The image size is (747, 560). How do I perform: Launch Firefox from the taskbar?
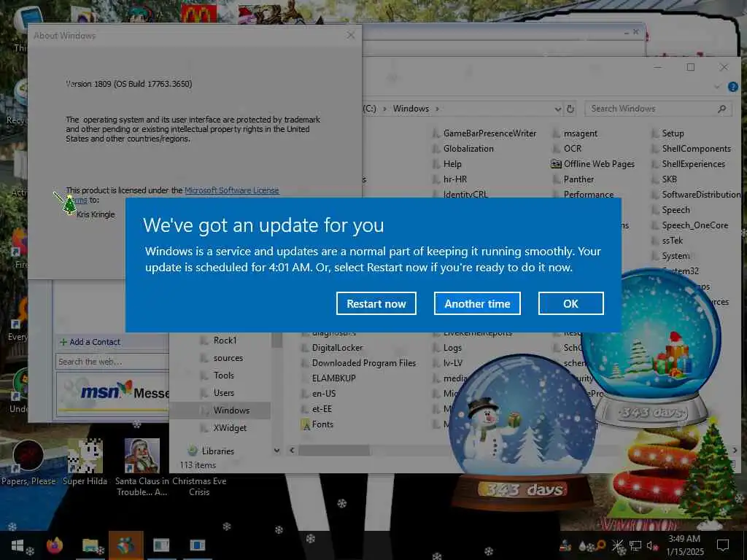tap(55, 545)
